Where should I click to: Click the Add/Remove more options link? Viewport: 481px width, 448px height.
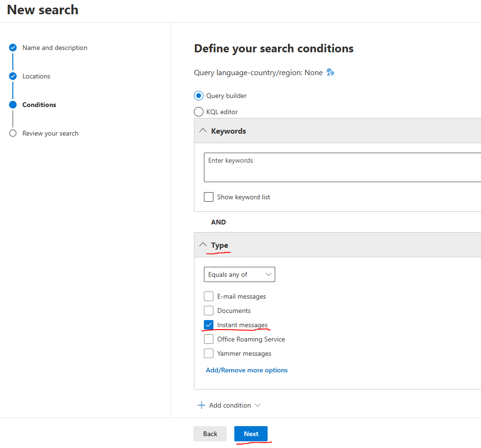[x=247, y=370]
